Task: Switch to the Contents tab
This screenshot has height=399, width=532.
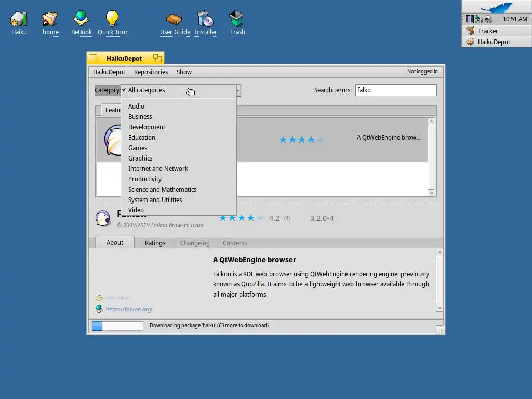Action: click(x=235, y=243)
